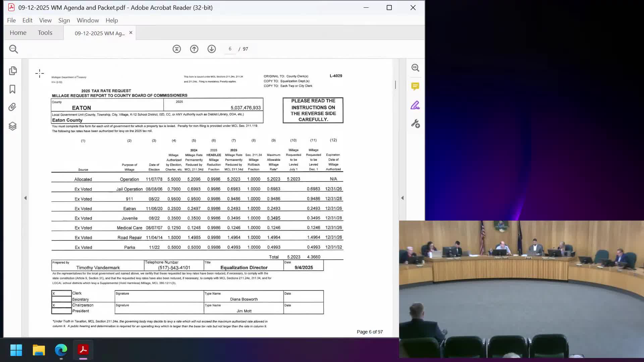Open the View menu

pyautogui.click(x=45, y=20)
